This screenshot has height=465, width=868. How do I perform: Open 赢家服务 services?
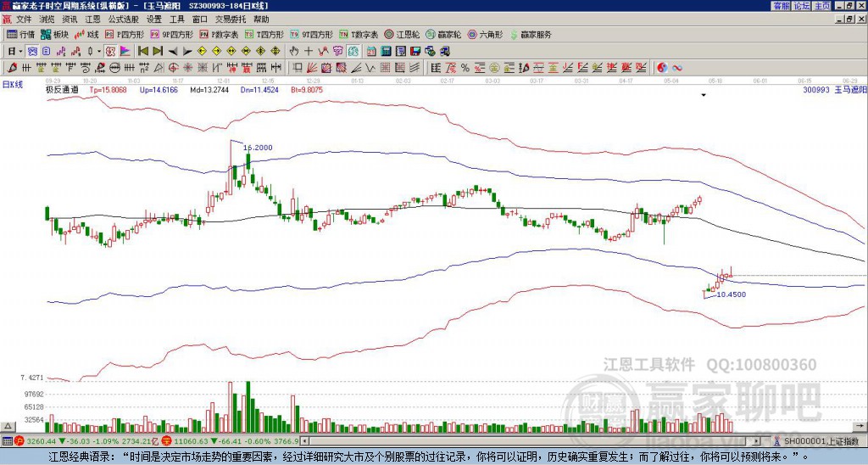531,34
